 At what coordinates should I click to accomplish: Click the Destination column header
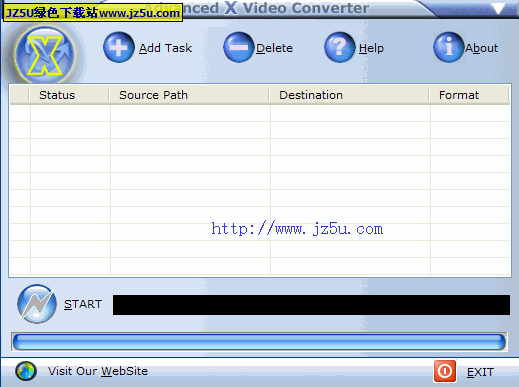(349, 95)
